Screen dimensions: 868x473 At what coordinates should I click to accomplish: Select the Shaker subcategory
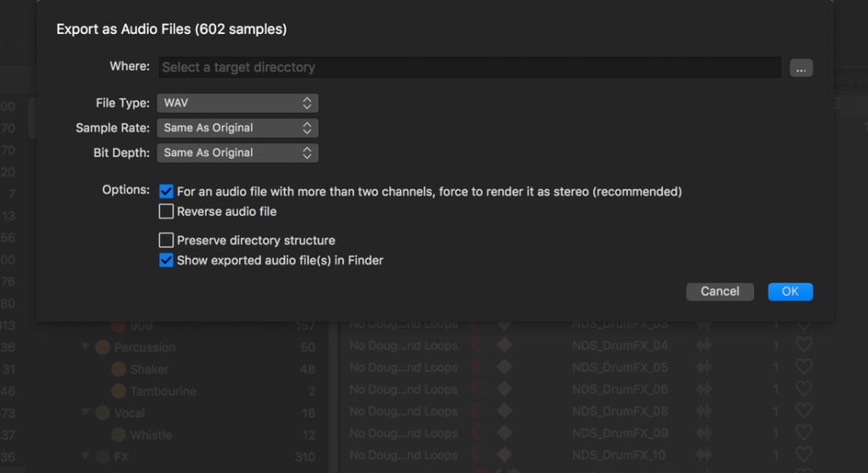click(x=149, y=370)
